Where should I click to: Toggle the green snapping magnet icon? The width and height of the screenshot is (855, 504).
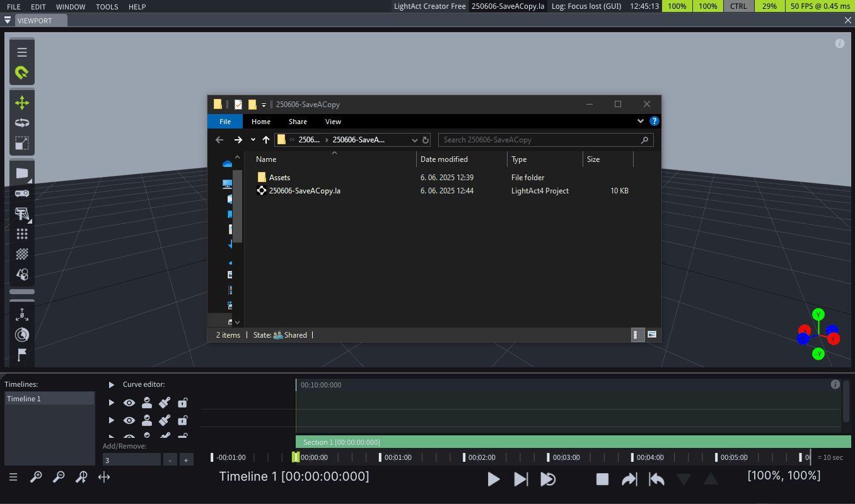(22, 73)
